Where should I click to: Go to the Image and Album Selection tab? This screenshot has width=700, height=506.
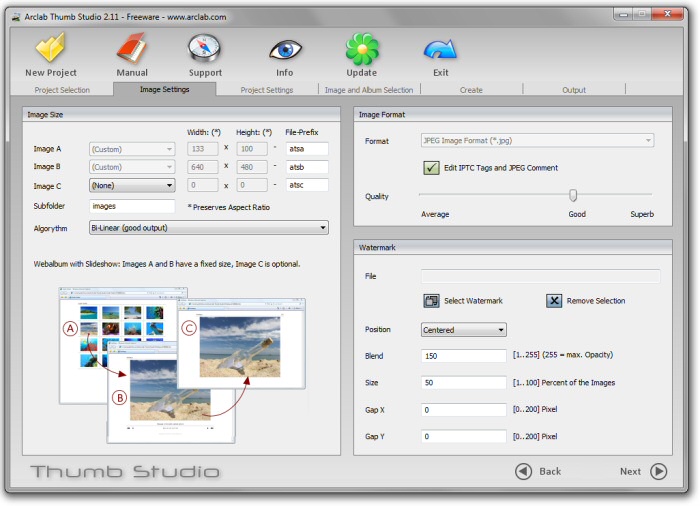pyautogui.click(x=369, y=90)
